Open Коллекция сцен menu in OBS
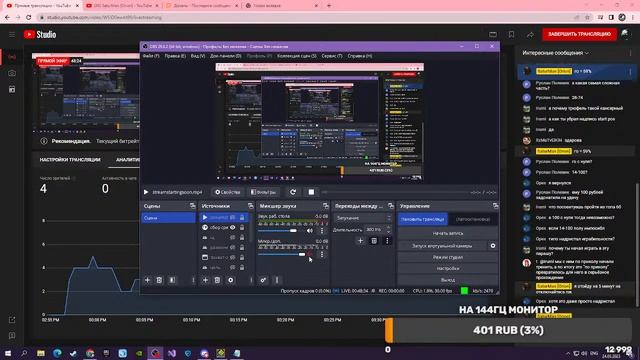The image size is (640, 360). click(297, 56)
